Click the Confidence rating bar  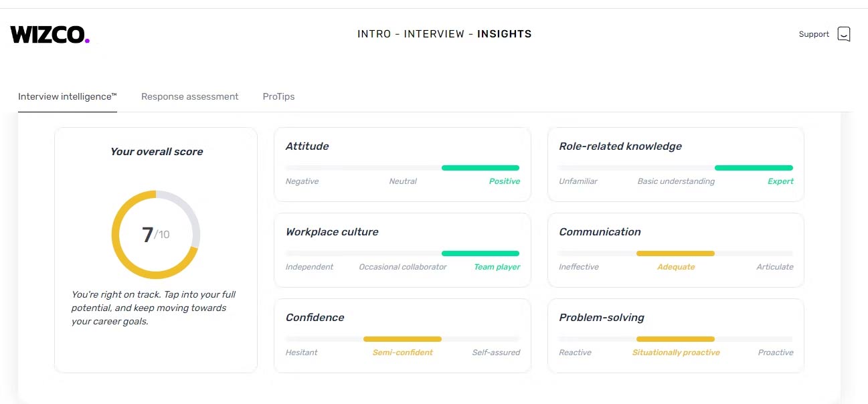coord(402,339)
